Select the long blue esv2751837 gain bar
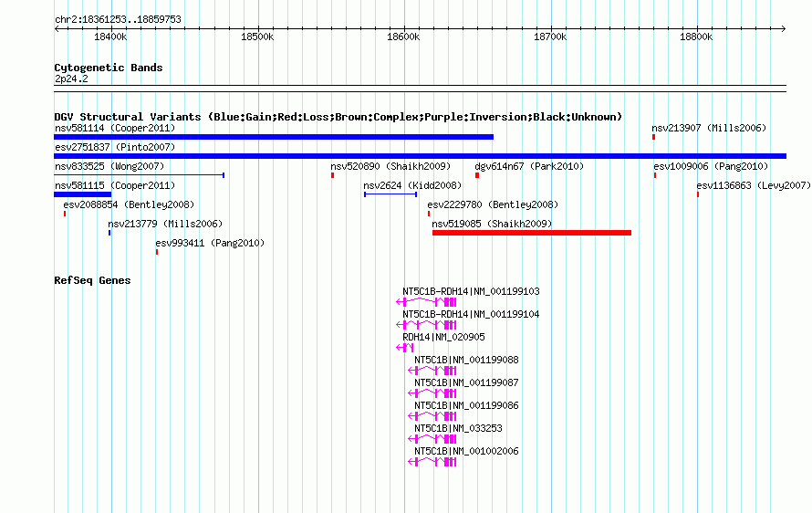Screen dimensions: 812x513 [x=420, y=156]
